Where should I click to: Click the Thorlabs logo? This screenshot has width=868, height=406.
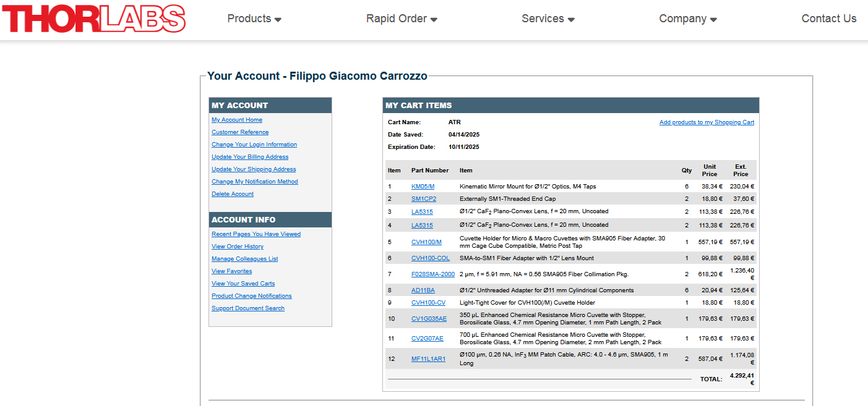(x=93, y=19)
